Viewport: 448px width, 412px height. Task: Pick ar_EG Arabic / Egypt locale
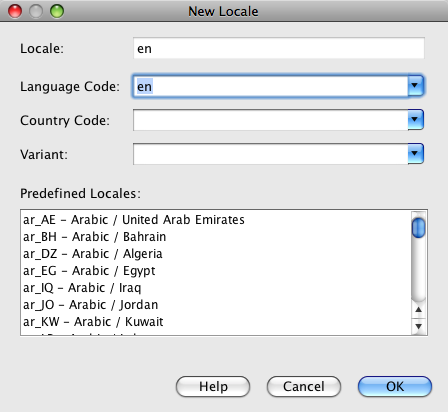217,271
